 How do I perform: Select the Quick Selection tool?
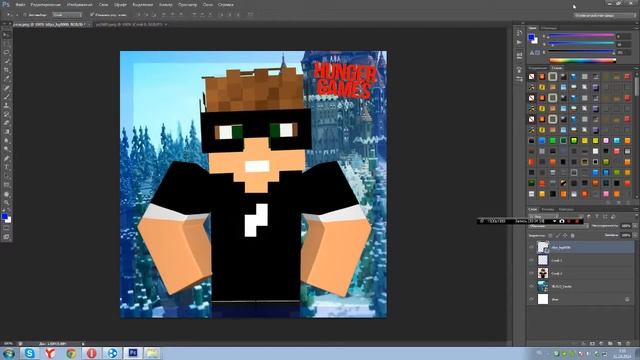click(6, 61)
